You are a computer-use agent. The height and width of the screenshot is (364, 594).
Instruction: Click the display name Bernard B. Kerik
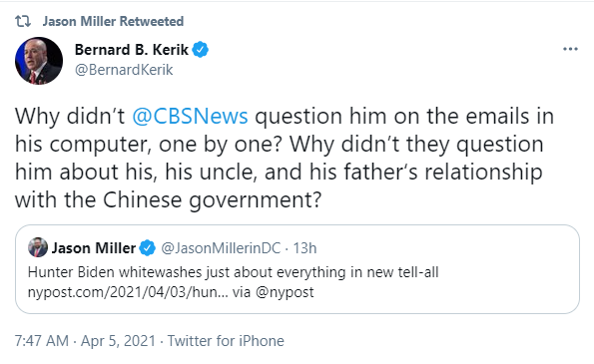[x=131, y=50]
